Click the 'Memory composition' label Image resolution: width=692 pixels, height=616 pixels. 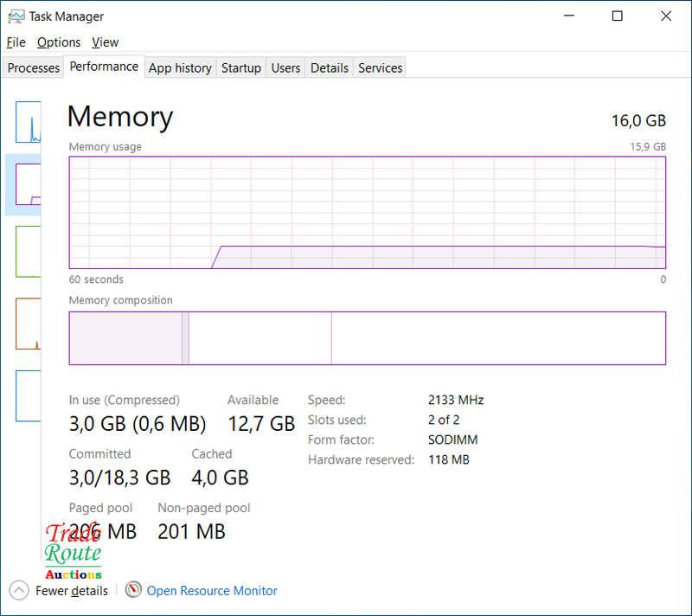point(120,300)
